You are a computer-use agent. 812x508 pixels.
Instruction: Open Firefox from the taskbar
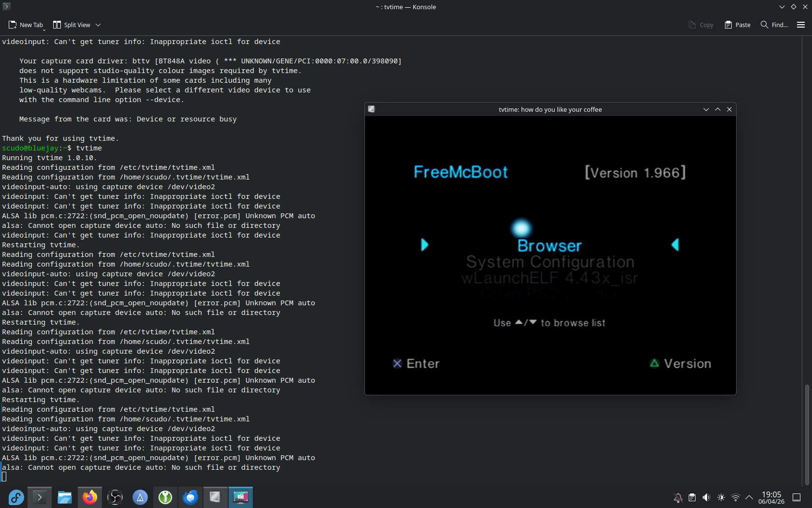(90, 497)
